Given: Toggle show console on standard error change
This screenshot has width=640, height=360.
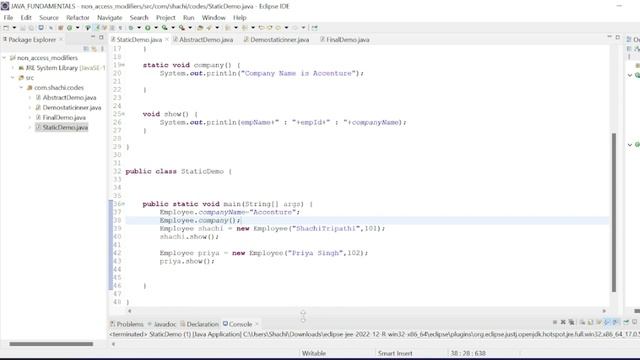Looking at the screenshot, I should [x=615, y=322].
